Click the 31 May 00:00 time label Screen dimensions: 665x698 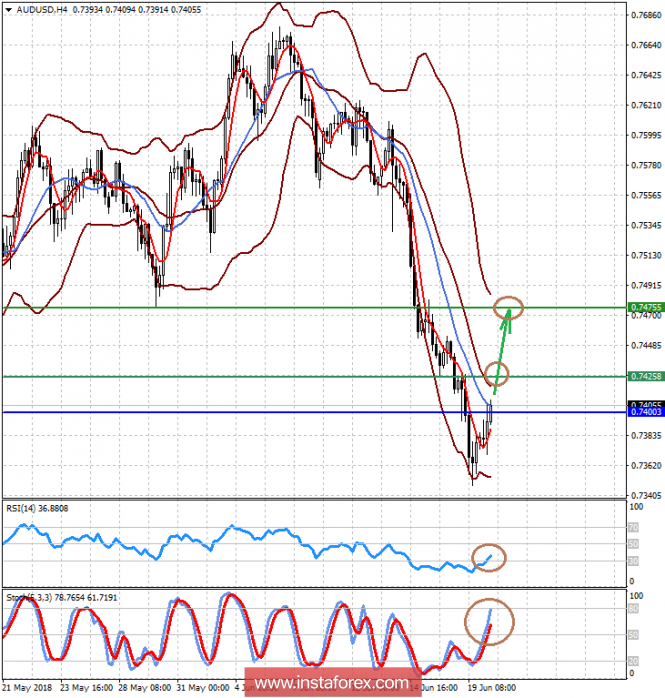click(x=203, y=690)
